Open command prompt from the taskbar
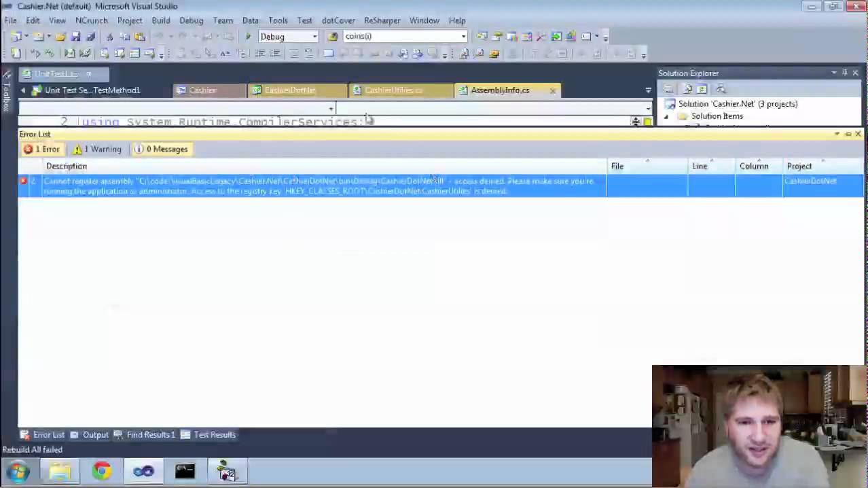This screenshot has width=868, height=488. (185, 472)
